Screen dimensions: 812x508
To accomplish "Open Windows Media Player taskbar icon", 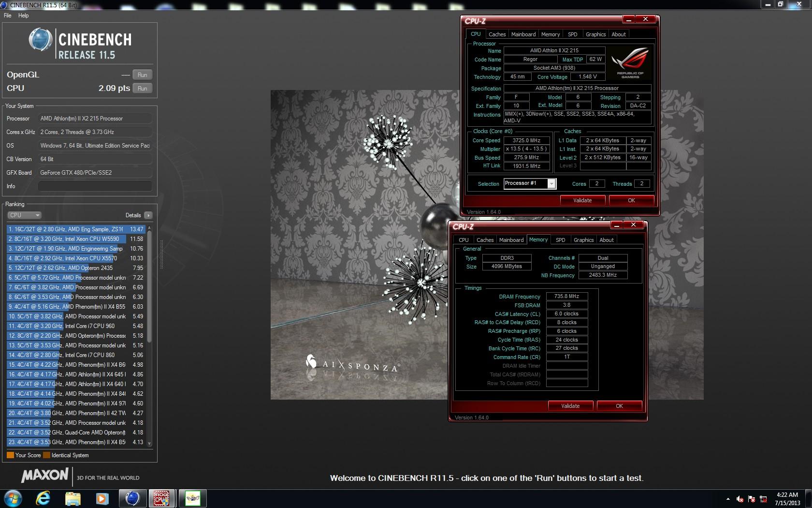I will pyautogui.click(x=102, y=498).
